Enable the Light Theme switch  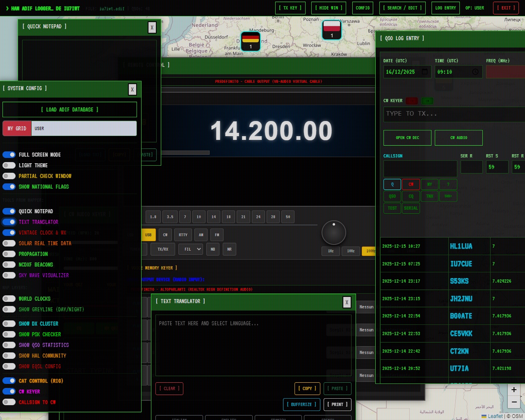click(x=9, y=165)
